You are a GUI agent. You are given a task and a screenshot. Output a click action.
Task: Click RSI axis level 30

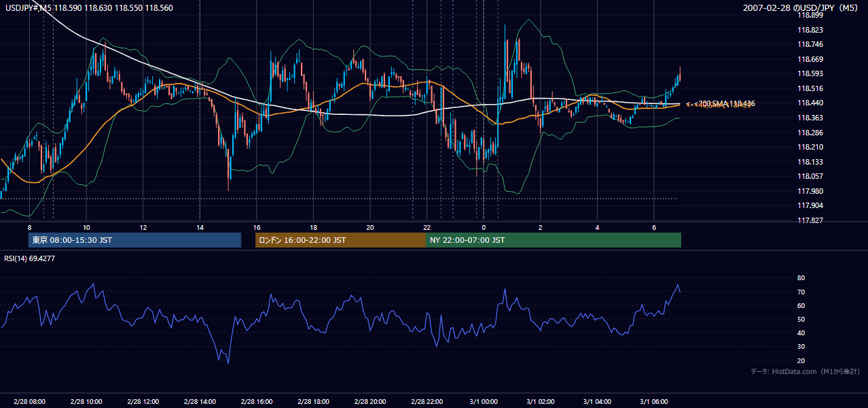(x=801, y=347)
